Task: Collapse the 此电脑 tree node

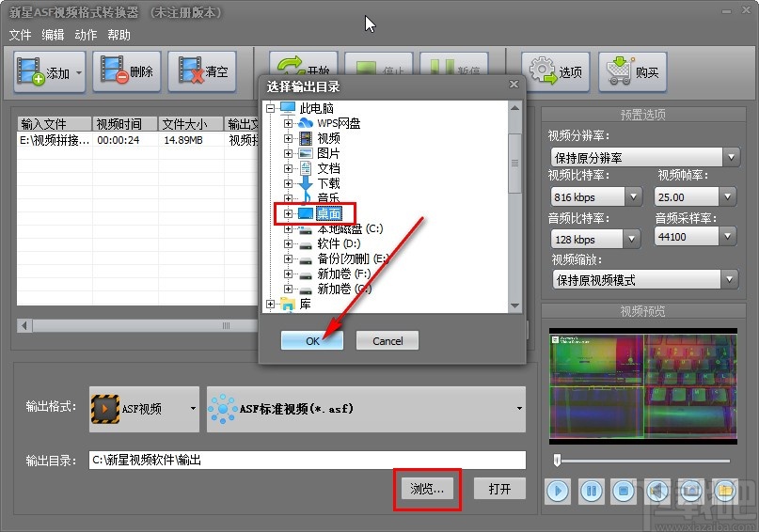Action: pyautogui.click(x=271, y=108)
